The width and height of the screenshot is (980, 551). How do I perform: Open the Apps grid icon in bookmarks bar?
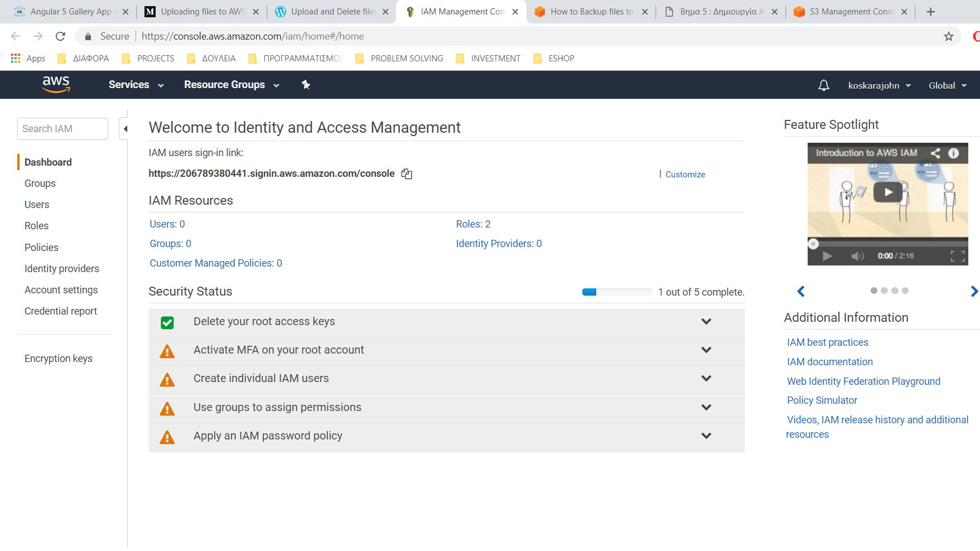[16, 58]
